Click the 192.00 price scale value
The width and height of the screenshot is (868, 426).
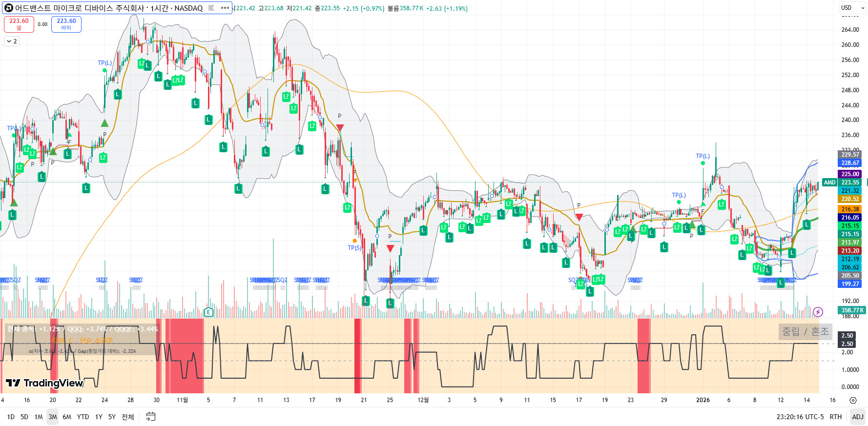pyautogui.click(x=850, y=301)
